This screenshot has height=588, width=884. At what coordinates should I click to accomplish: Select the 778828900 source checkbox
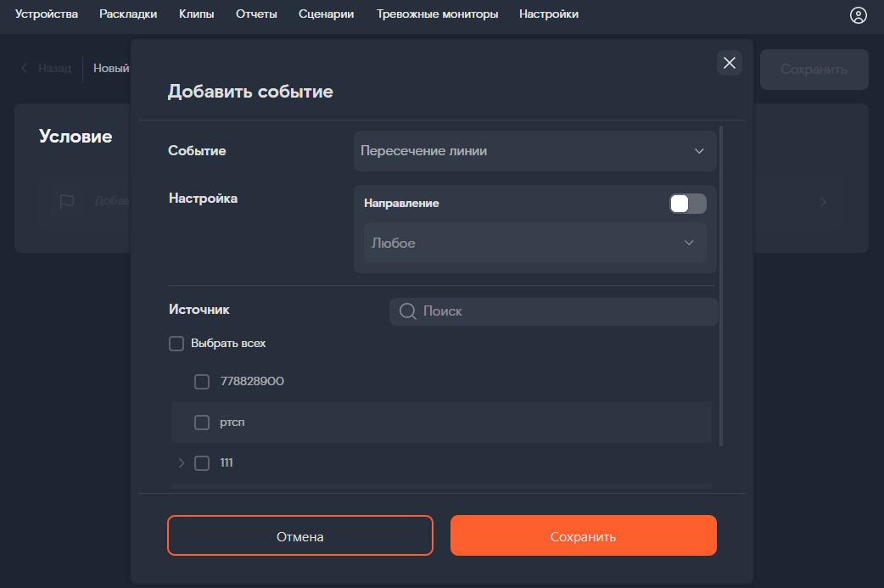(x=202, y=381)
